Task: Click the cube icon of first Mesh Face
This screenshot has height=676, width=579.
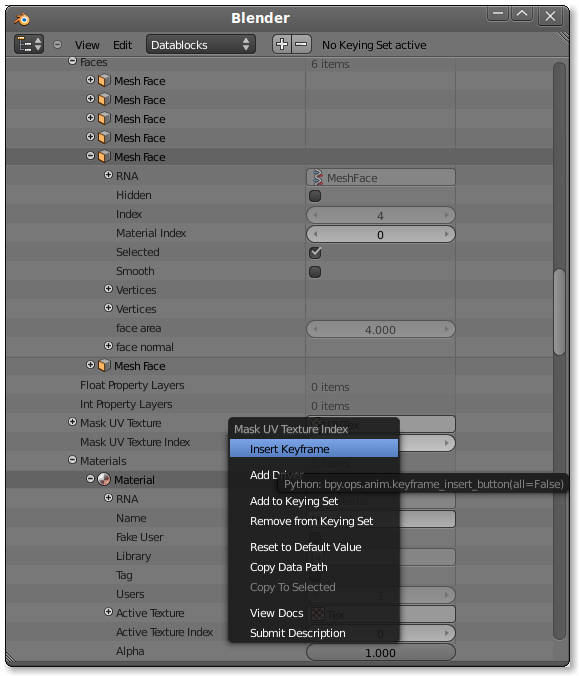Action: click(104, 81)
